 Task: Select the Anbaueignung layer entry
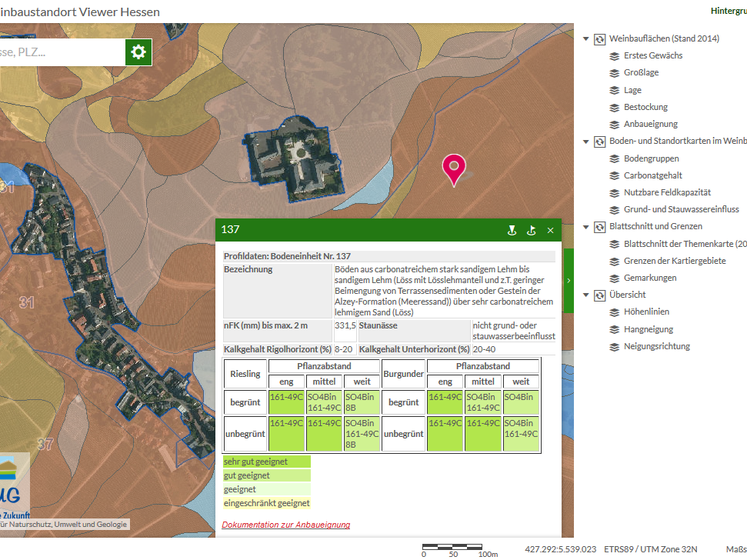(650, 124)
